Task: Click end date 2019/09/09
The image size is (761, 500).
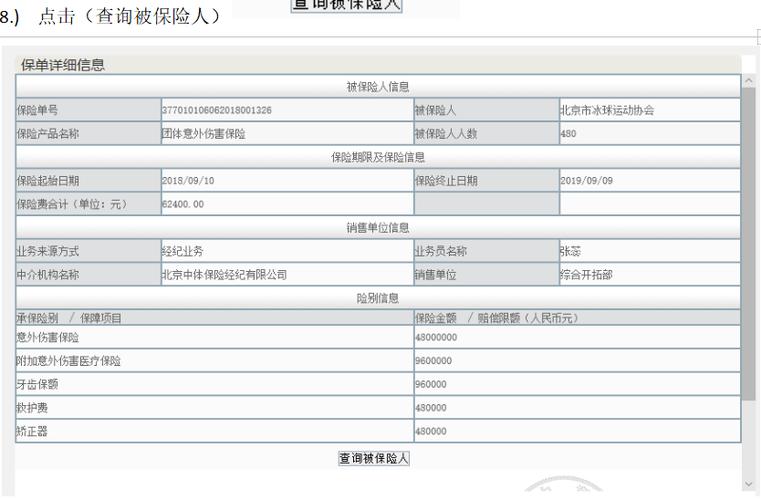Action: tap(586, 181)
